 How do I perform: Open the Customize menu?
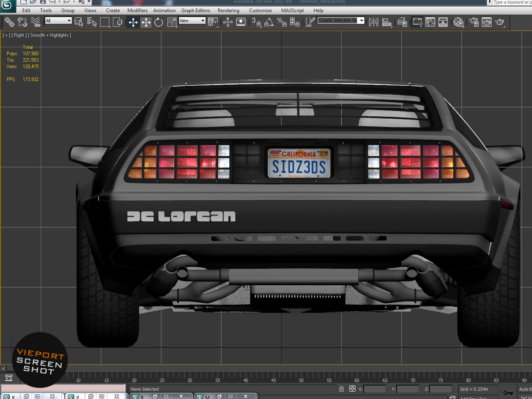260,10
